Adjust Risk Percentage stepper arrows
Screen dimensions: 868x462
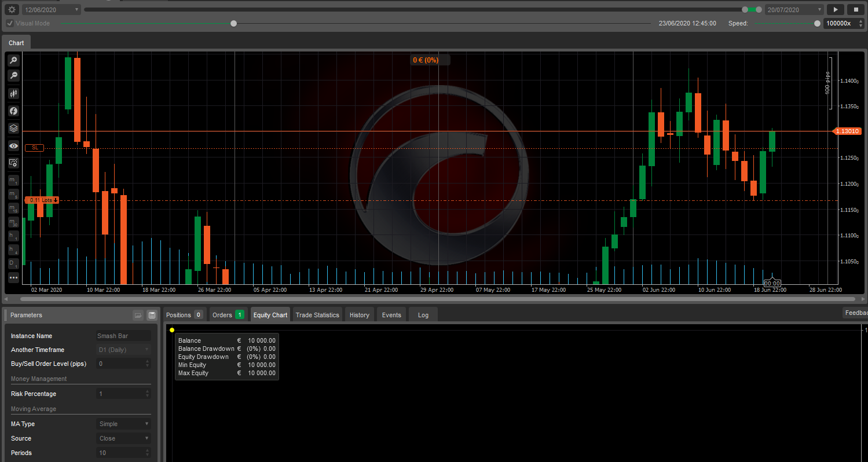coord(147,394)
